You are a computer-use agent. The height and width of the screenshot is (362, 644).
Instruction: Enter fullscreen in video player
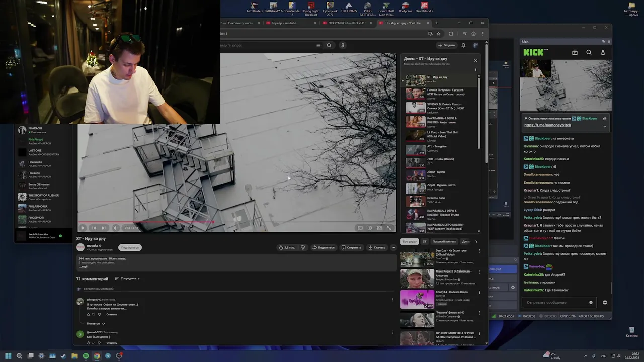389,228
